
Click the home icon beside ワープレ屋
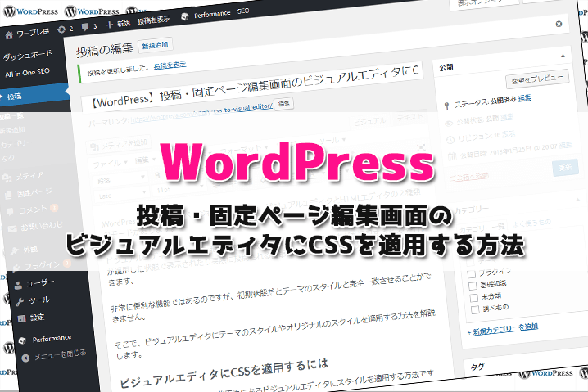(x=9, y=35)
